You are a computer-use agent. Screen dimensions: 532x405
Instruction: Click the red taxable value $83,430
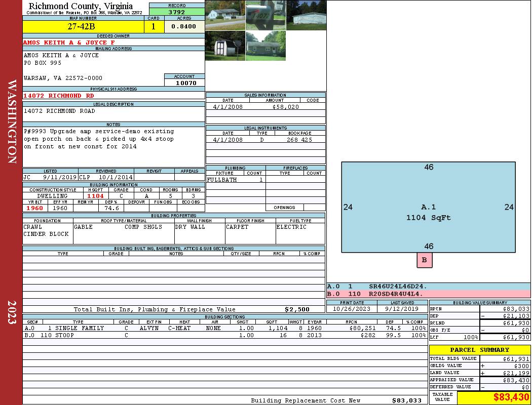click(x=493, y=398)
